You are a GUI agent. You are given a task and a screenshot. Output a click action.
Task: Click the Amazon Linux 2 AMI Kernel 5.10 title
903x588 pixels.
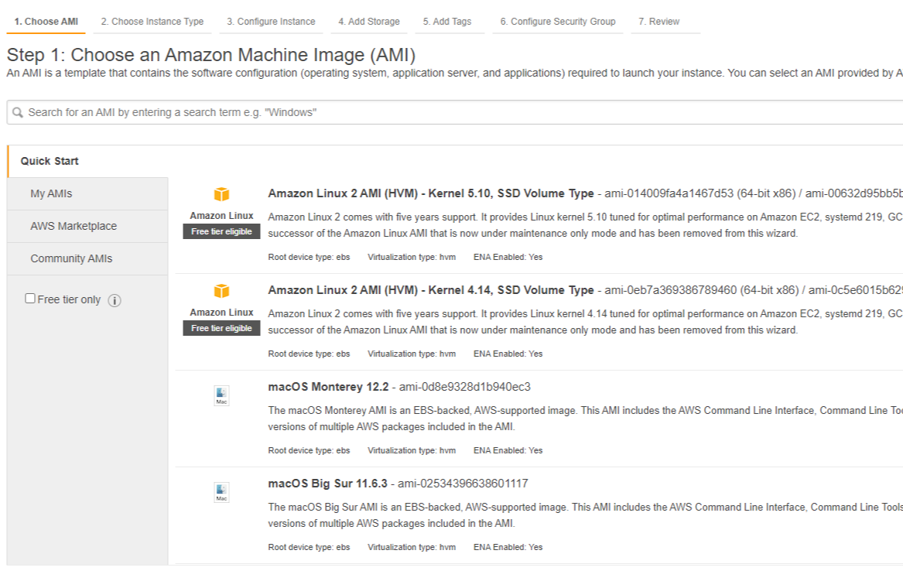coord(431,193)
